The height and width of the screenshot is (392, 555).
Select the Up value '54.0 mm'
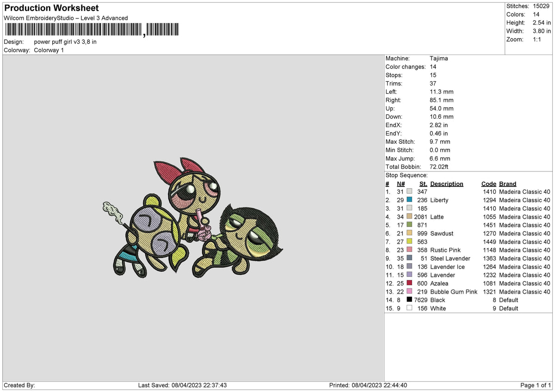[x=442, y=109]
